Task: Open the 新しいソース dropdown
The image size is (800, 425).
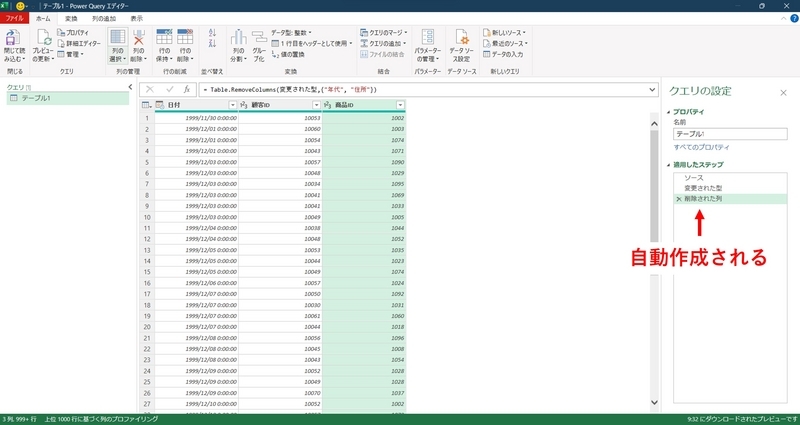Action: [x=505, y=33]
